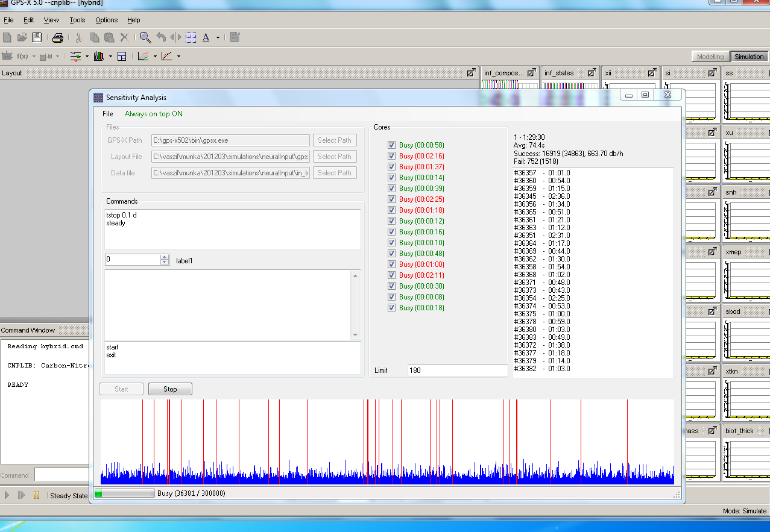Click the Print toolbar icon

pos(58,37)
